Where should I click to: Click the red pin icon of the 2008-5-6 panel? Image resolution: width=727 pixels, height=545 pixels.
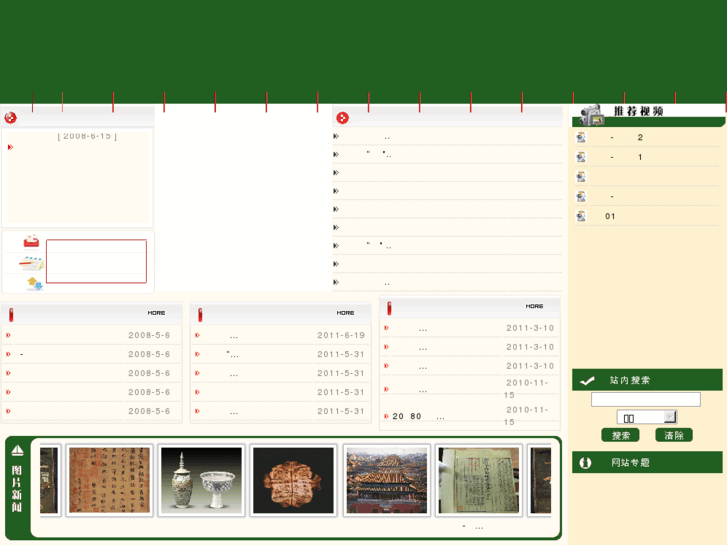11,314
